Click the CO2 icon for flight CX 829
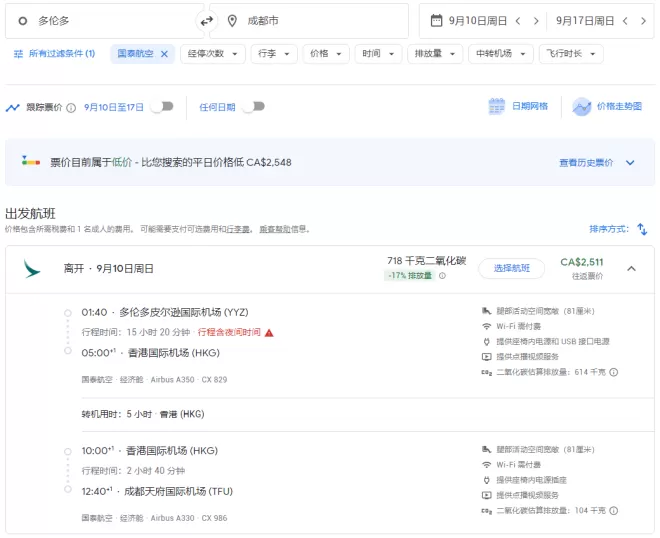This screenshot has height=538, width=660. tap(486, 373)
